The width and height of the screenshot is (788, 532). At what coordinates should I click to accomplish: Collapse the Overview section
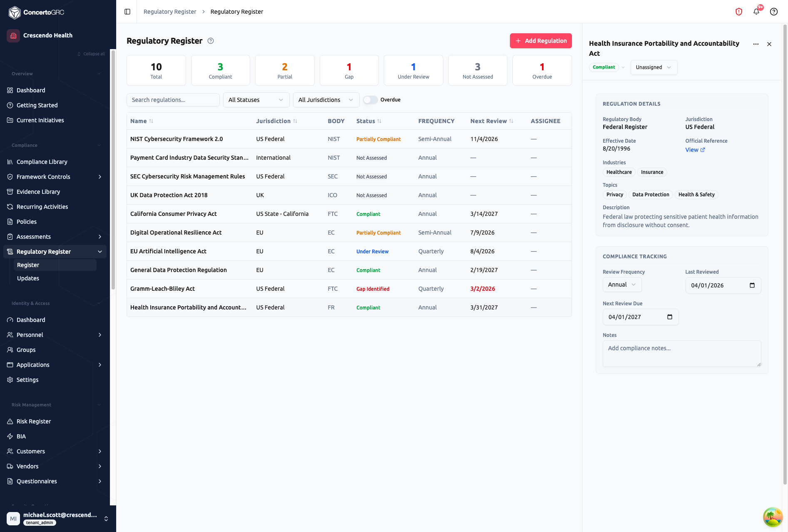[x=99, y=74]
